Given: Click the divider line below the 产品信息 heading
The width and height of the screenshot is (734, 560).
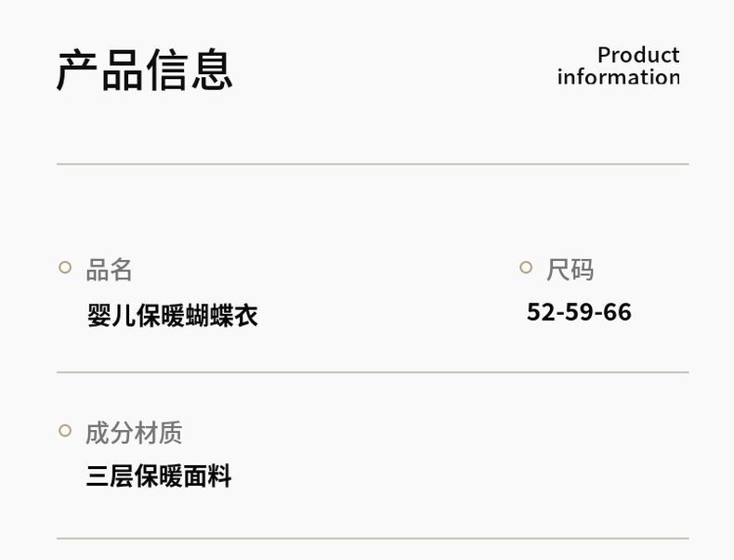Looking at the screenshot, I should point(373,164).
